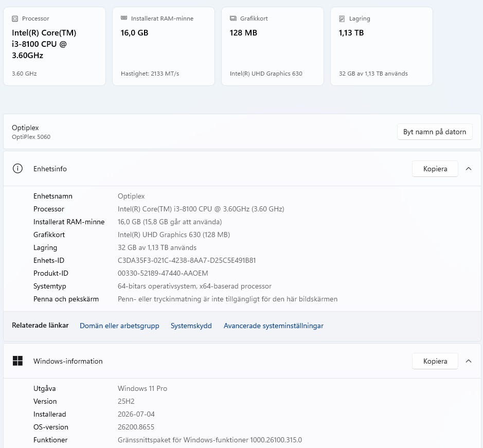Click the Systemtyp value 64-bitars operativsystem

coord(194,286)
